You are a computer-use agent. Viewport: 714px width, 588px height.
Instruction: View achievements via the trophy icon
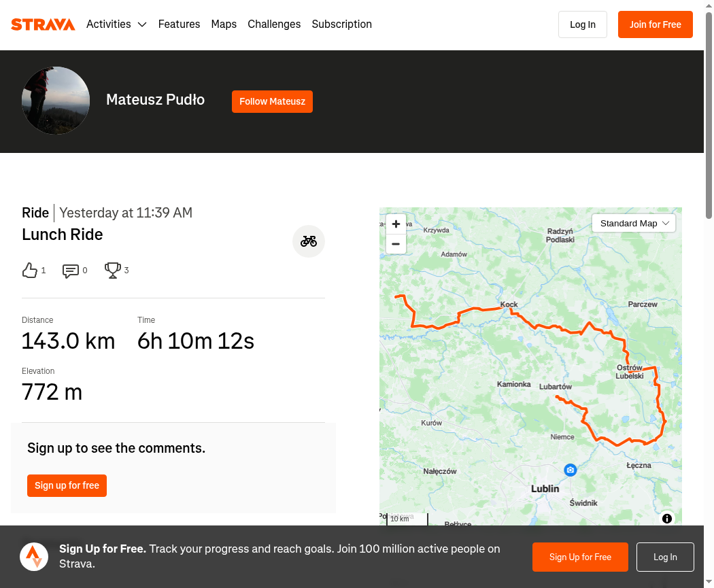pyautogui.click(x=112, y=271)
